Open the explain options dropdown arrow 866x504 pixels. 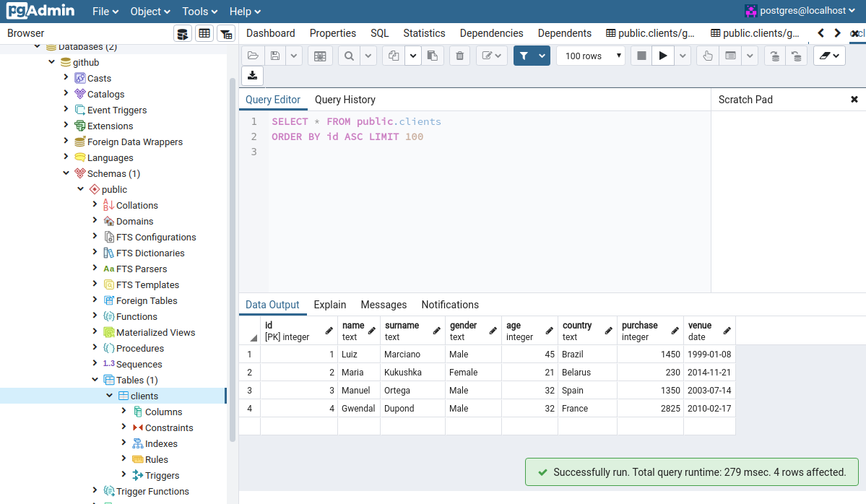(x=750, y=56)
